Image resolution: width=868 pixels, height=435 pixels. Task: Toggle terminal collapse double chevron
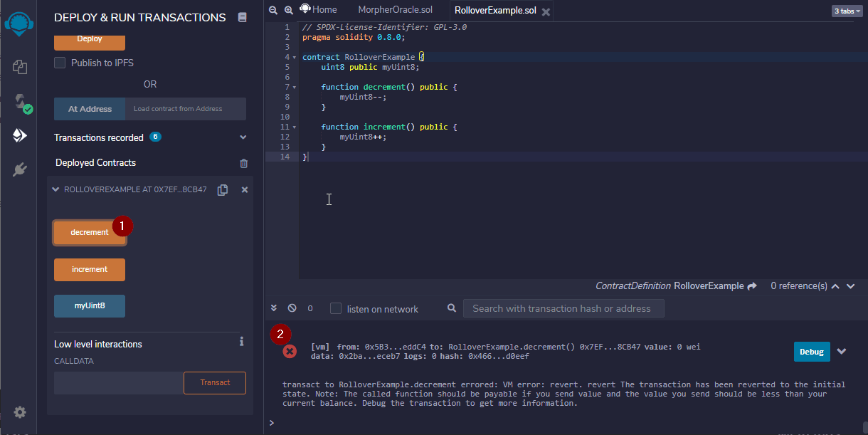click(x=274, y=308)
